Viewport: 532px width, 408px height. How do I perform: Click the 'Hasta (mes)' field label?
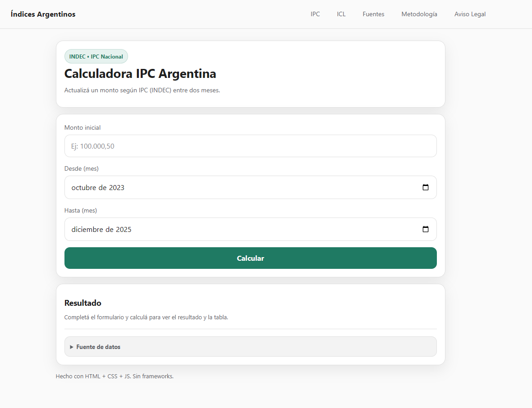(x=81, y=210)
